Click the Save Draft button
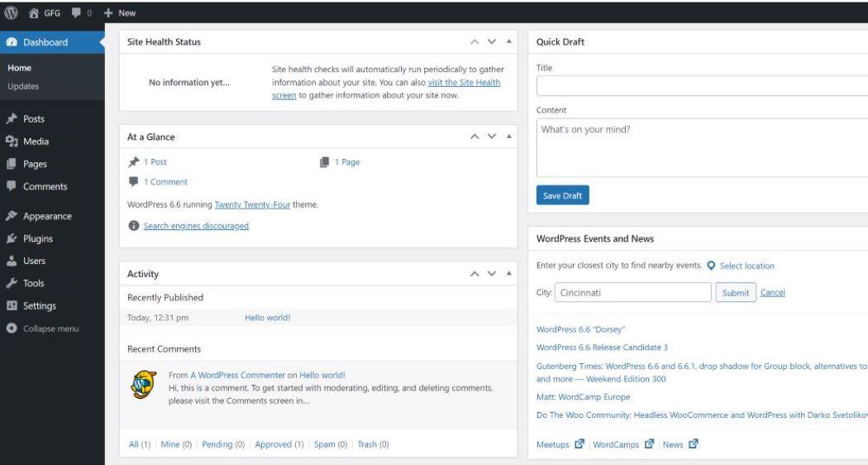 (x=562, y=196)
